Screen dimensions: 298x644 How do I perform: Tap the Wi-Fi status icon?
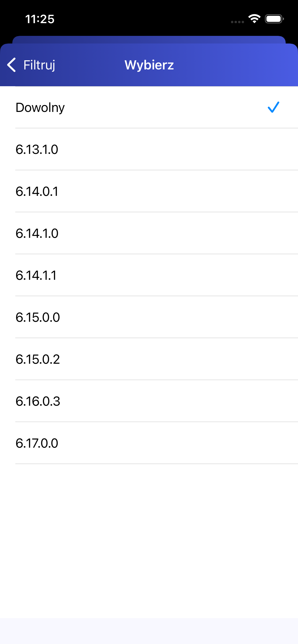tap(254, 19)
